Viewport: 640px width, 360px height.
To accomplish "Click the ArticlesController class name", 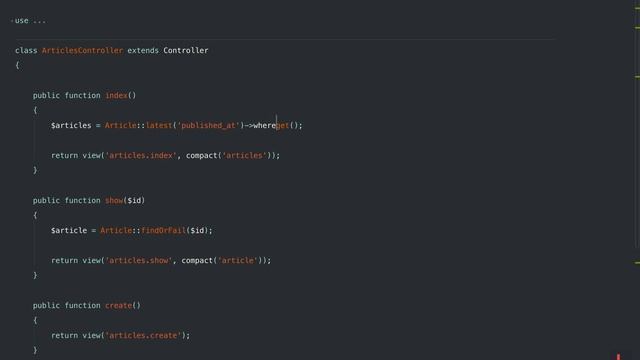I will pos(82,51).
